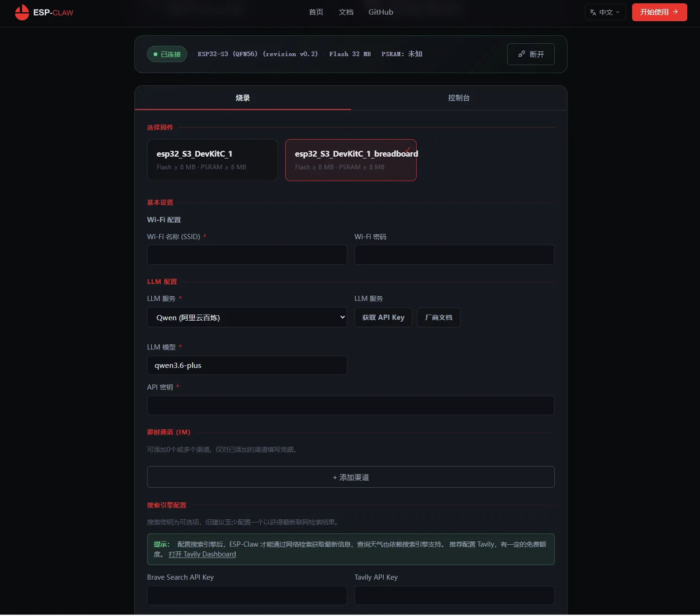Click the arrow icon on 开始使用 button
This screenshot has width=700, height=616.
675,12
